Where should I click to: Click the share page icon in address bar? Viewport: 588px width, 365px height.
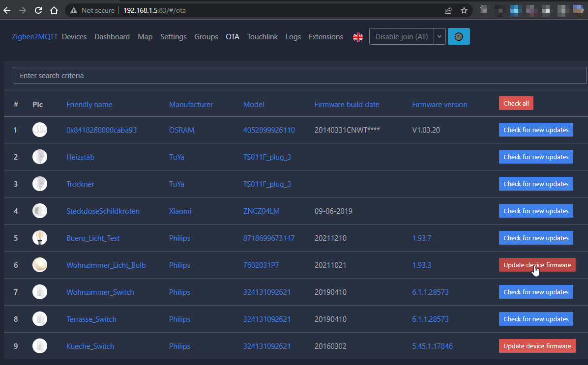pos(448,10)
